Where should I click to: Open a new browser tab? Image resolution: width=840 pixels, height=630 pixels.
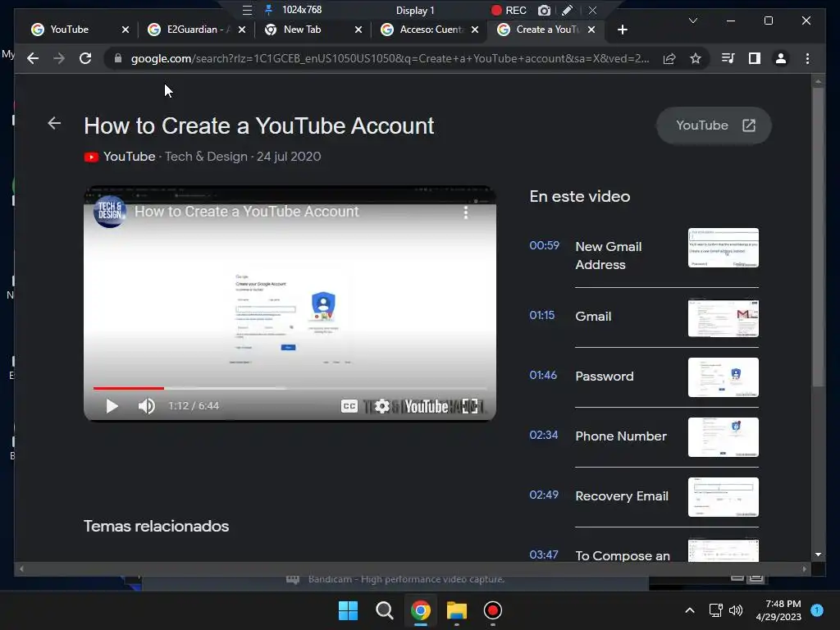point(622,30)
